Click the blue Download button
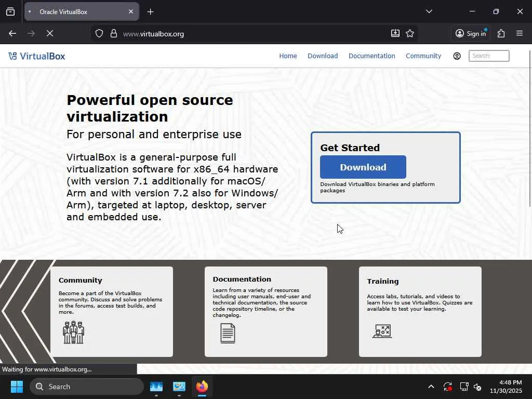Image resolution: width=532 pixels, height=399 pixels. 363,167
